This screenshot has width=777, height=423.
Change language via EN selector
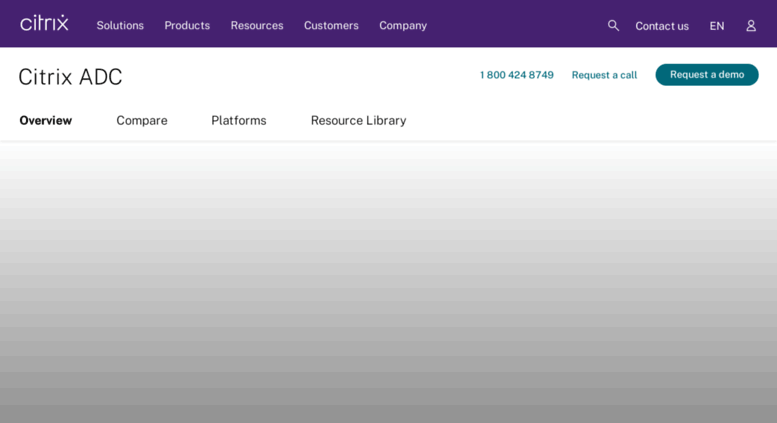pyautogui.click(x=717, y=26)
